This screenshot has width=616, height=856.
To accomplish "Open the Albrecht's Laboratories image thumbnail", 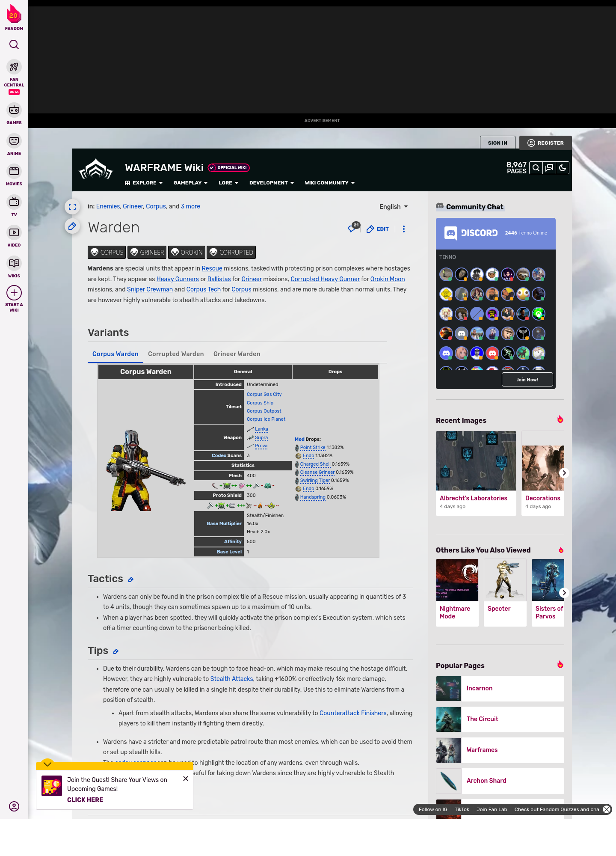I will point(476,461).
